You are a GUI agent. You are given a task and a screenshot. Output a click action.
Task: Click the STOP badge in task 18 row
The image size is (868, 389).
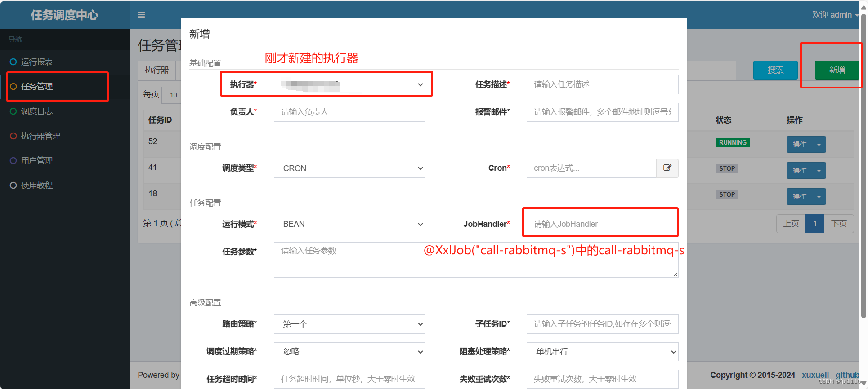[x=727, y=194]
